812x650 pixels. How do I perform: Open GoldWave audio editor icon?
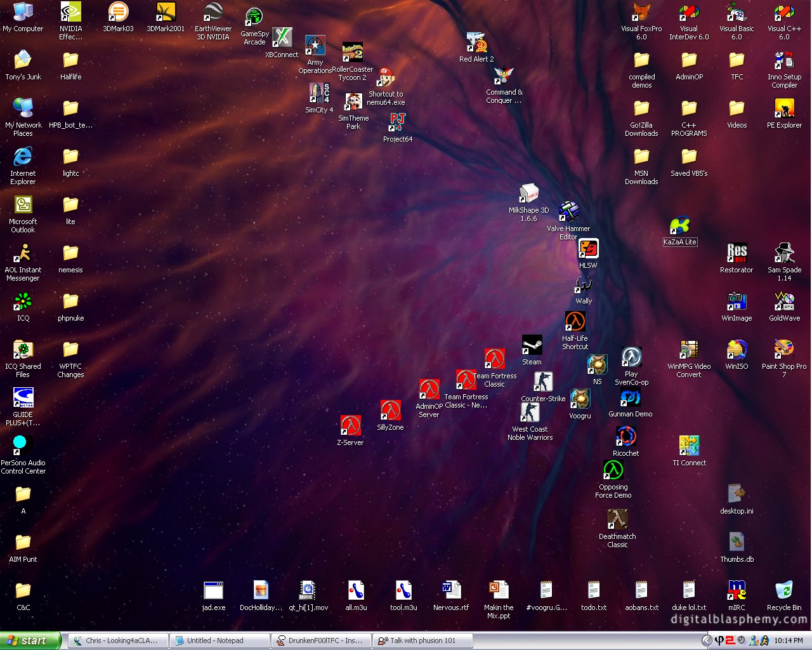784,307
